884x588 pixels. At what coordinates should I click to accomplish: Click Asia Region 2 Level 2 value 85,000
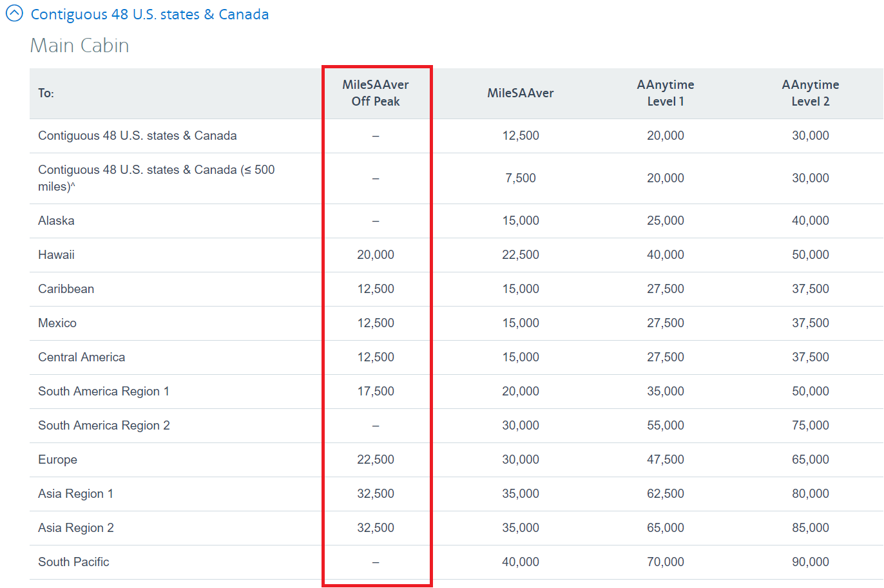point(811,528)
